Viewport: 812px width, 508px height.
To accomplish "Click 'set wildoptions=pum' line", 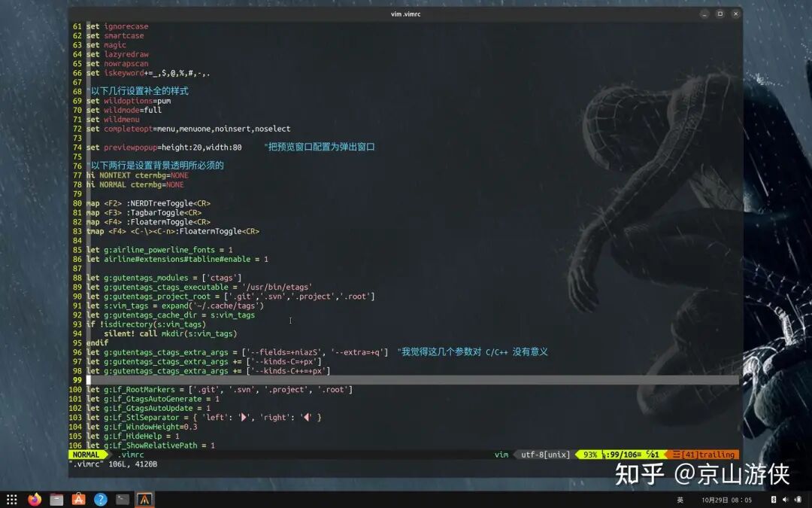I will point(129,101).
